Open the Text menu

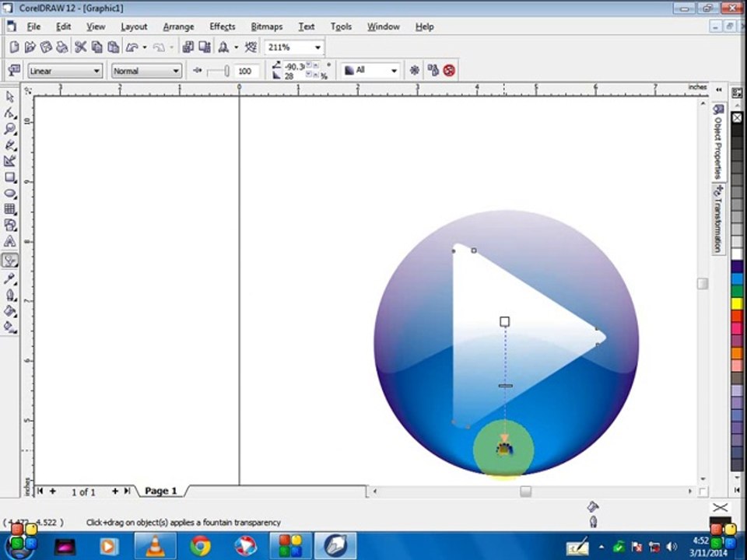(x=307, y=26)
